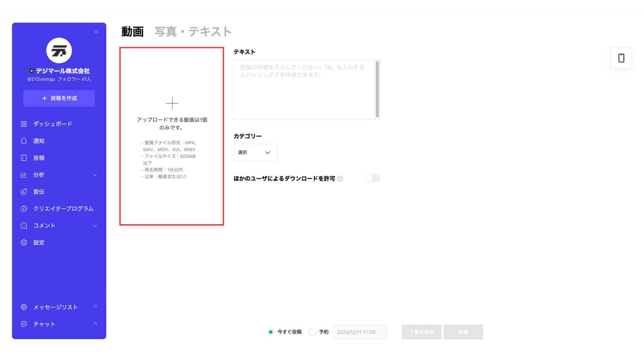Expand the 分析 chevron arrow
This screenshot has height=362, width=644.
95,175
